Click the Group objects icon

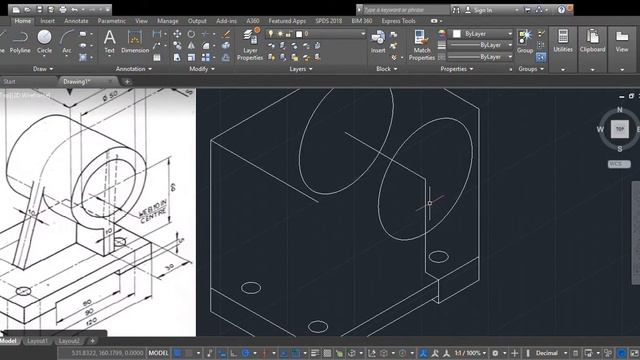(525, 41)
